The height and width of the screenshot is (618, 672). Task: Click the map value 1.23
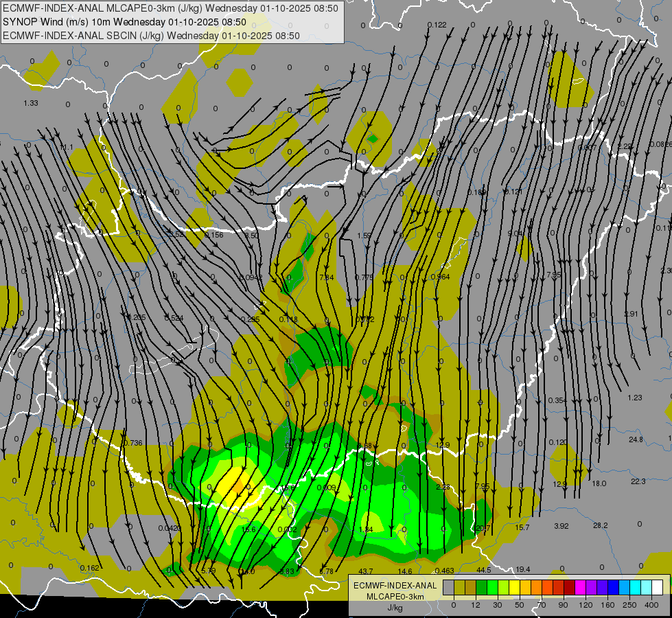point(635,398)
